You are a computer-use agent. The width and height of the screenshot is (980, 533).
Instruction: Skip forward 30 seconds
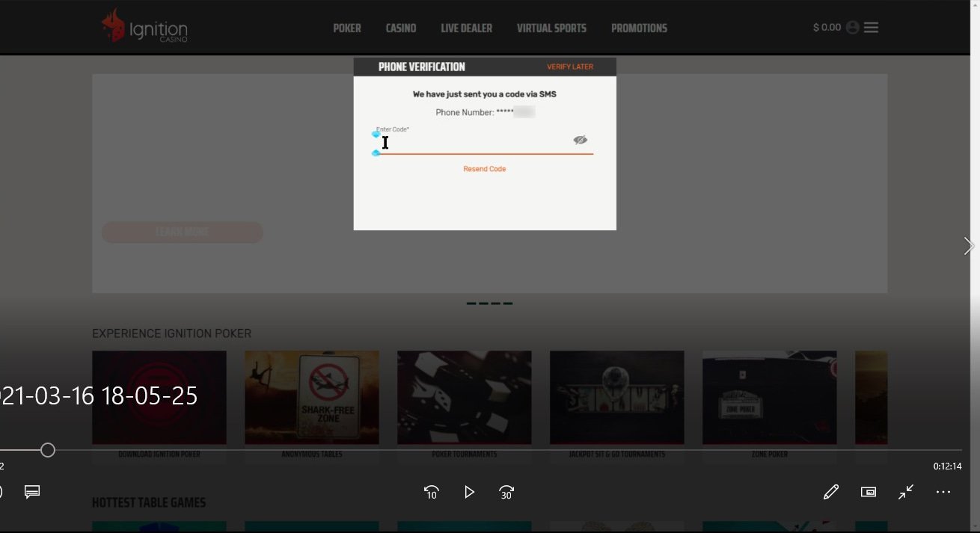click(506, 492)
